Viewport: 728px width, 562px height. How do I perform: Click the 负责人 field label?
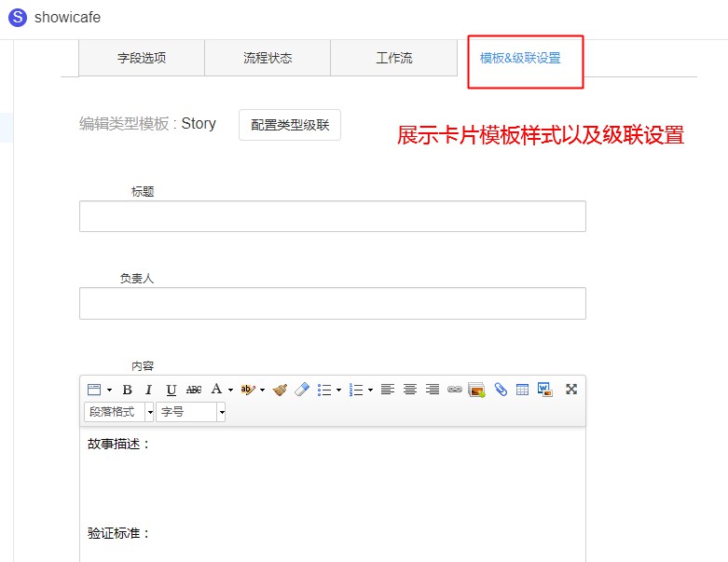pos(137,279)
